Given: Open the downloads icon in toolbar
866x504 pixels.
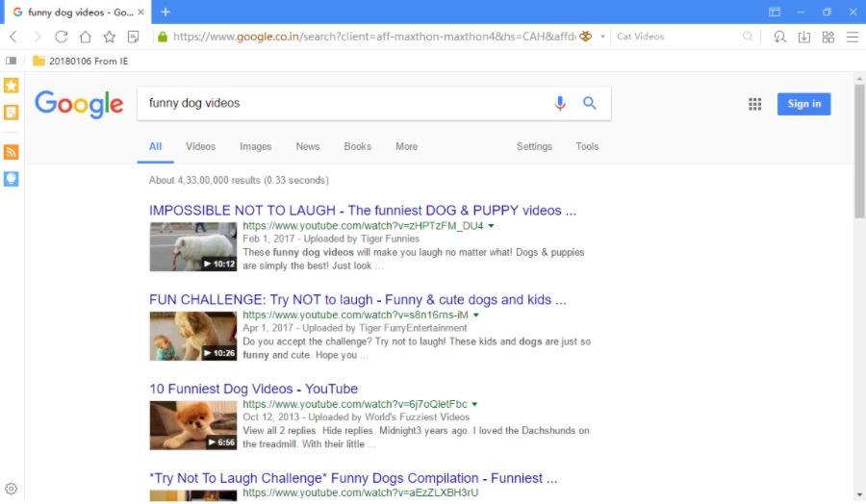Looking at the screenshot, I should 804,37.
